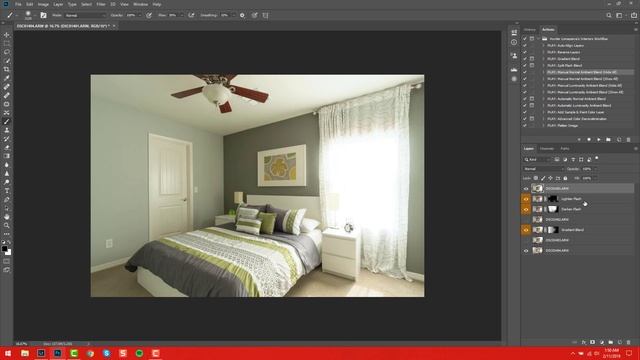The image size is (640, 360).
Task: Begin recording an action
Action: [x=589, y=140]
